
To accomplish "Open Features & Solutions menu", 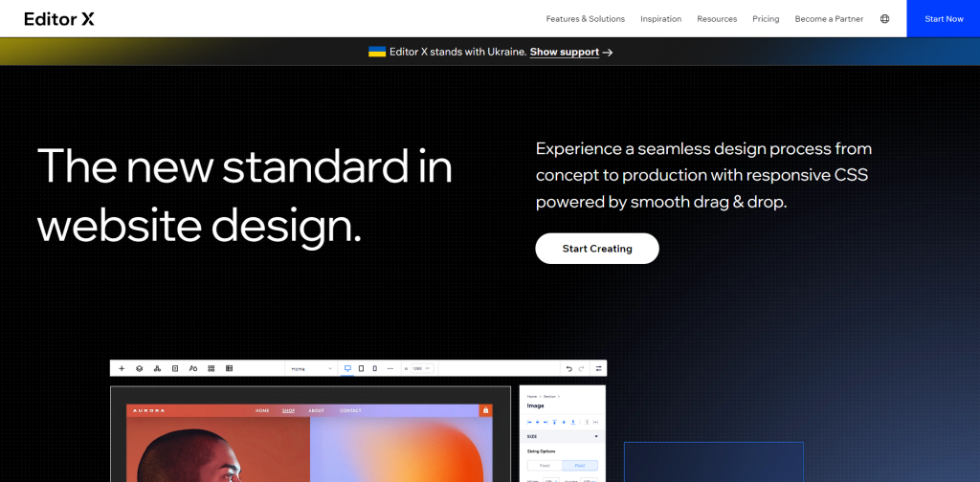I will [x=586, y=19].
